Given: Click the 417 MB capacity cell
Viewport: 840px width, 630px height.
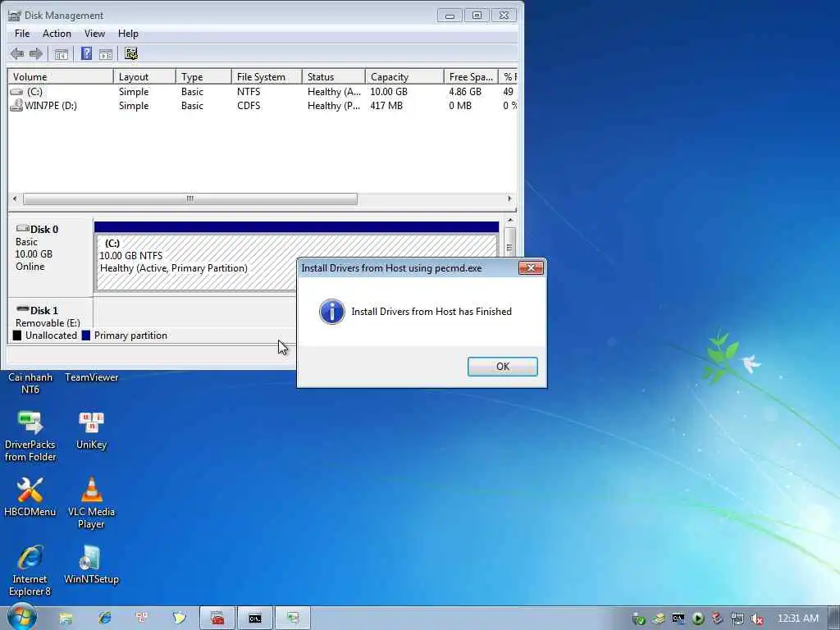Looking at the screenshot, I should (x=386, y=106).
